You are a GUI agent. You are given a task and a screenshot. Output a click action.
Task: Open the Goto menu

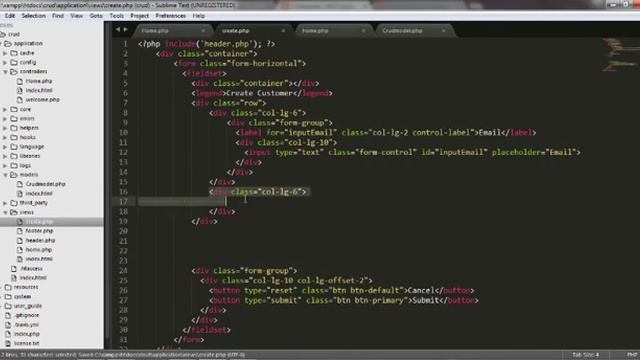(96, 16)
